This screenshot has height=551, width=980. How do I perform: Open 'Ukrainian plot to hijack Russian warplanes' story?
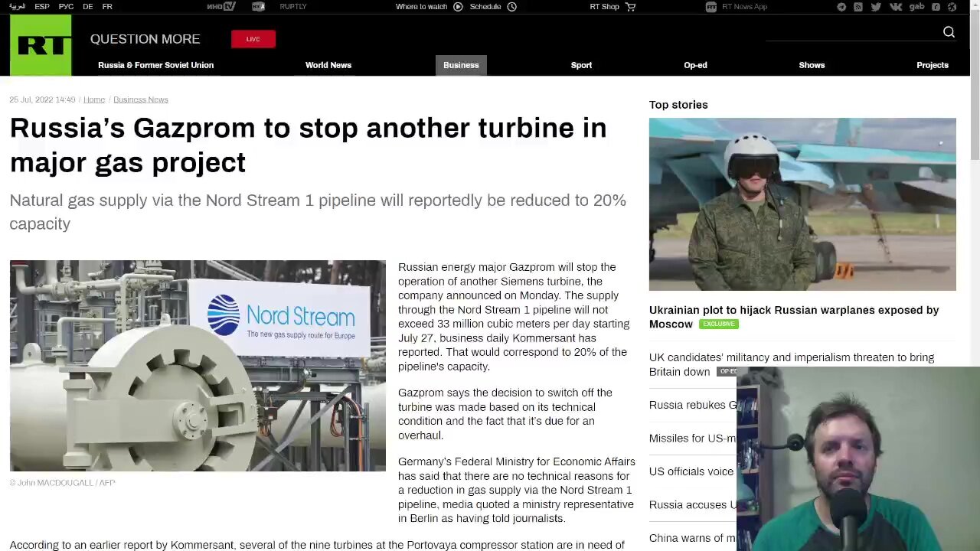pyautogui.click(x=794, y=317)
